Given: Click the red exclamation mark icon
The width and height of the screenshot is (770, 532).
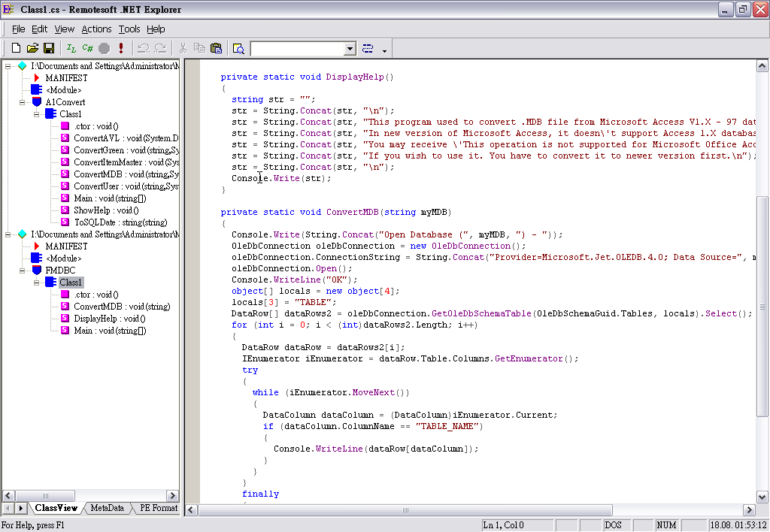Looking at the screenshot, I should click(121, 48).
